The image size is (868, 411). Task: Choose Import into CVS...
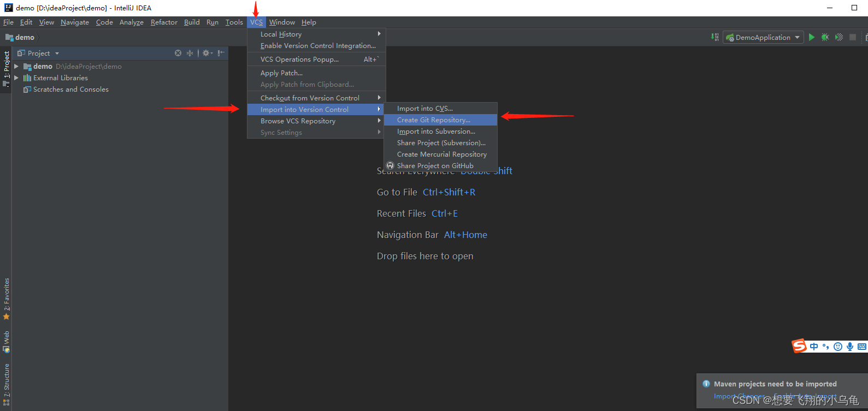click(440, 109)
